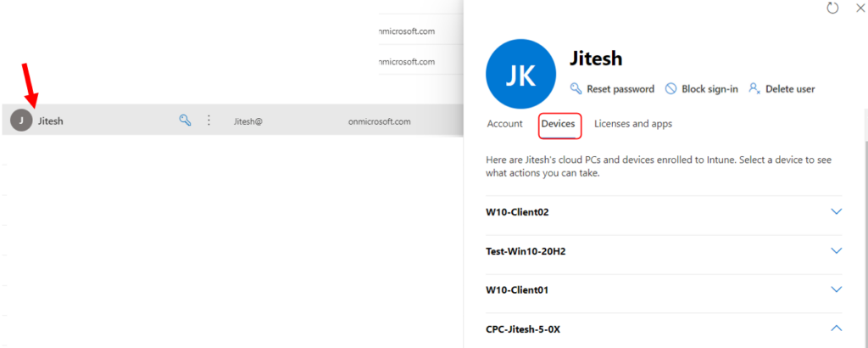
Task: Click the refresh icon at the panel top
Action: click(832, 8)
